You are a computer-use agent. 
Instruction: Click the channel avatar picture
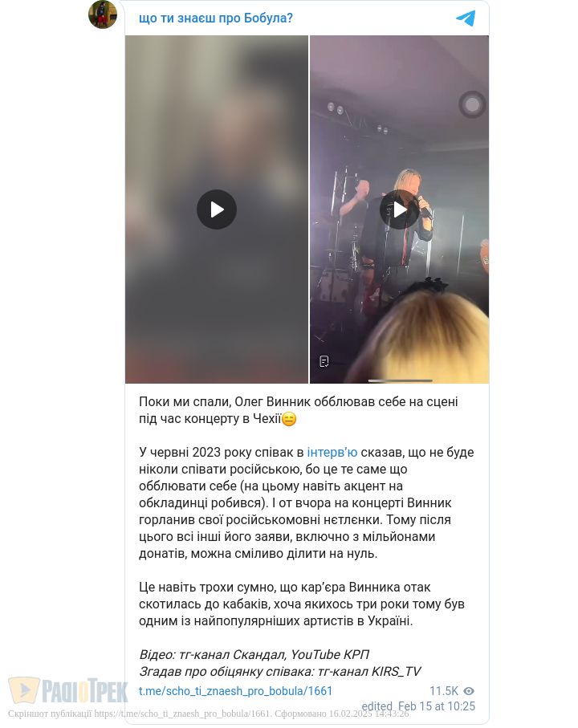point(103,14)
